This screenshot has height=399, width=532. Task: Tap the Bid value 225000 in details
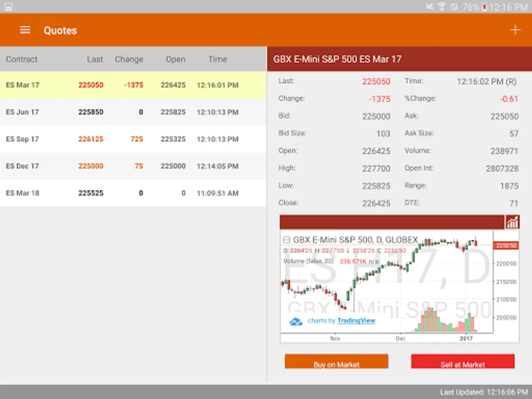376,117
